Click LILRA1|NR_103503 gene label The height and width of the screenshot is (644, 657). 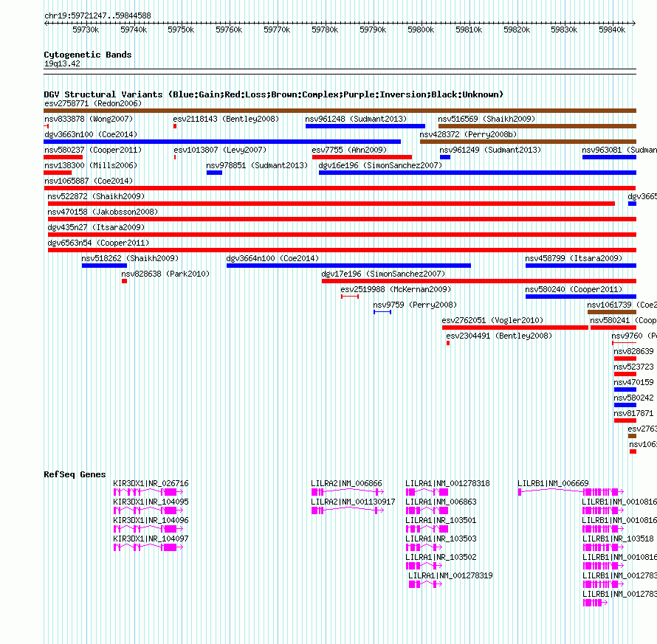point(441,539)
